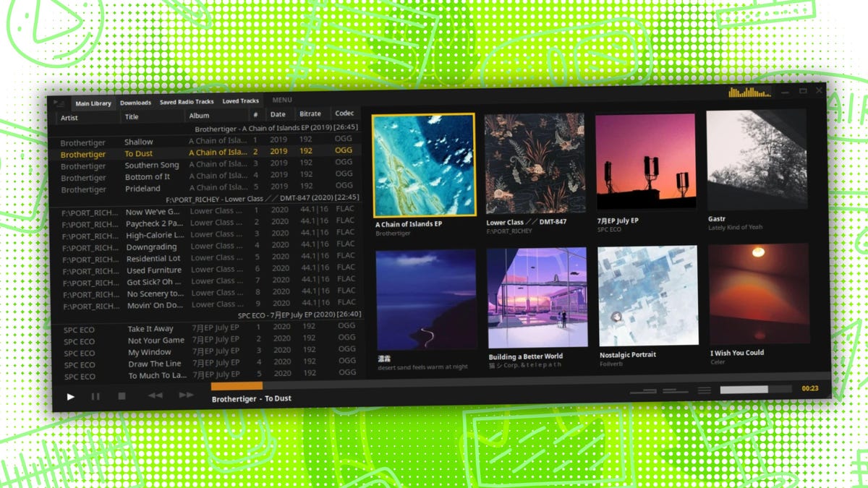This screenshot has height=488, width=868.
Task: Open the Nostalgic Portrait album cover
Action: tap(647, 296)
